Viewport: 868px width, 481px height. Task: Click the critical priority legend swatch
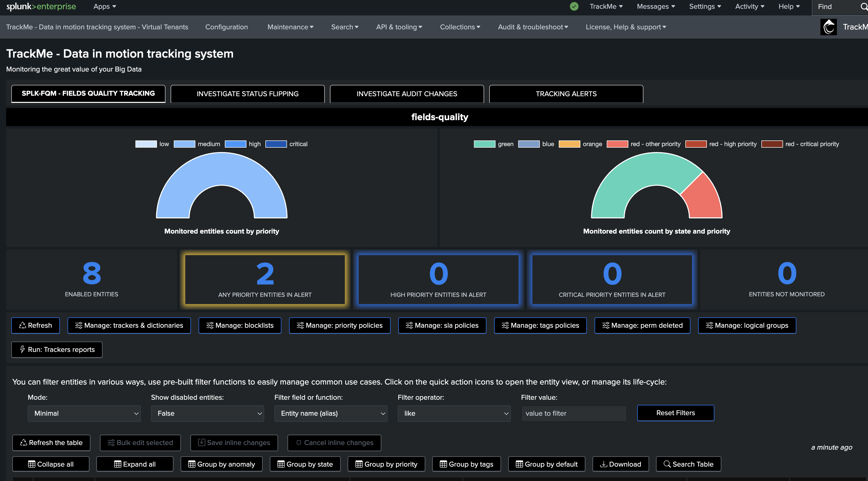(276, 144)
